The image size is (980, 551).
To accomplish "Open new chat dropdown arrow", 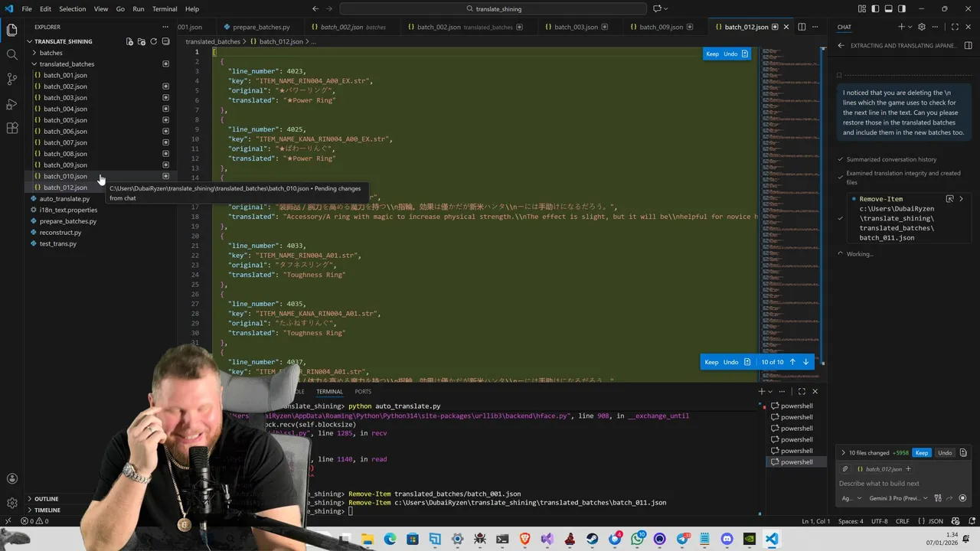I will 910,27.
